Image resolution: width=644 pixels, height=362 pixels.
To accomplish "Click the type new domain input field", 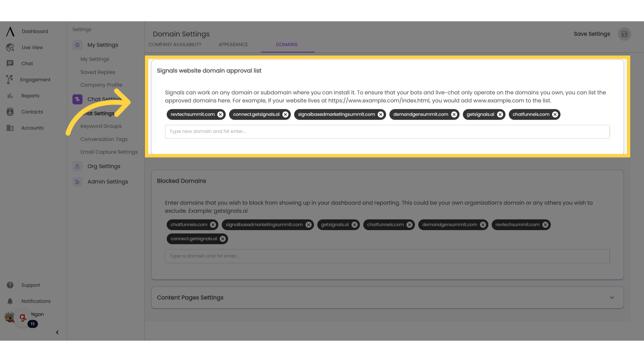I will (x=387, y=131).
